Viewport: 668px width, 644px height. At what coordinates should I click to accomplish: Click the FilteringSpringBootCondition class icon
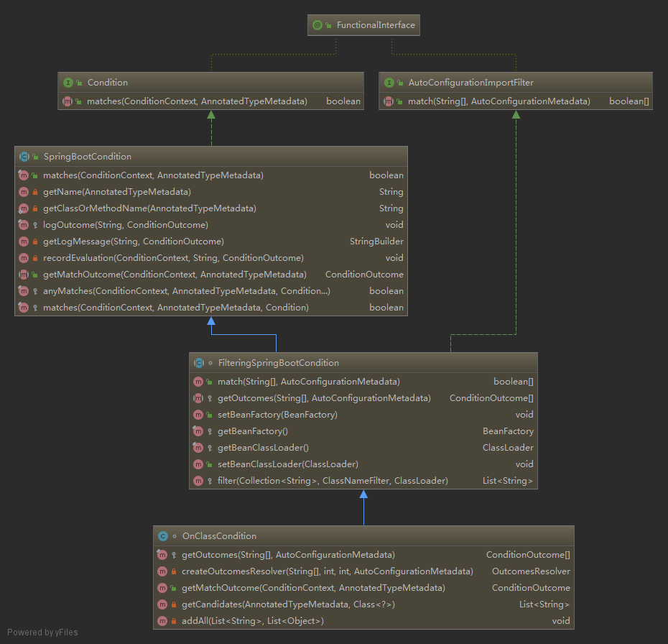coord(199,363)
